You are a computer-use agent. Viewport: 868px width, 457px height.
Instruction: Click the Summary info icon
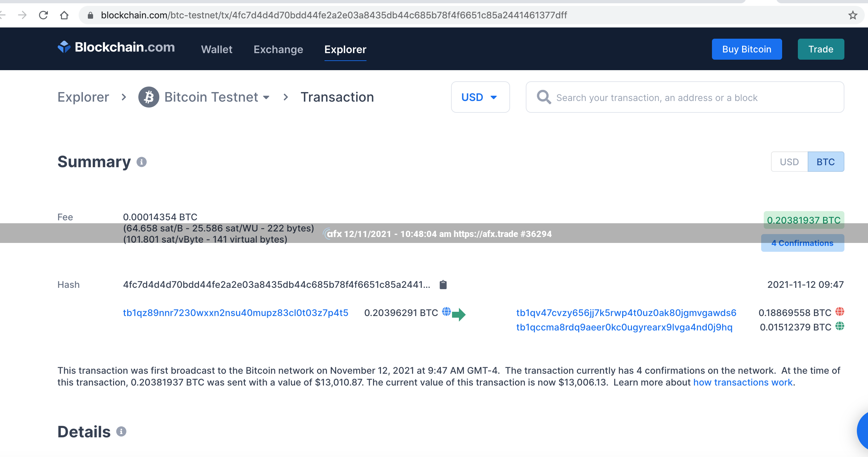pyautogui.click(x=142, y=162)
